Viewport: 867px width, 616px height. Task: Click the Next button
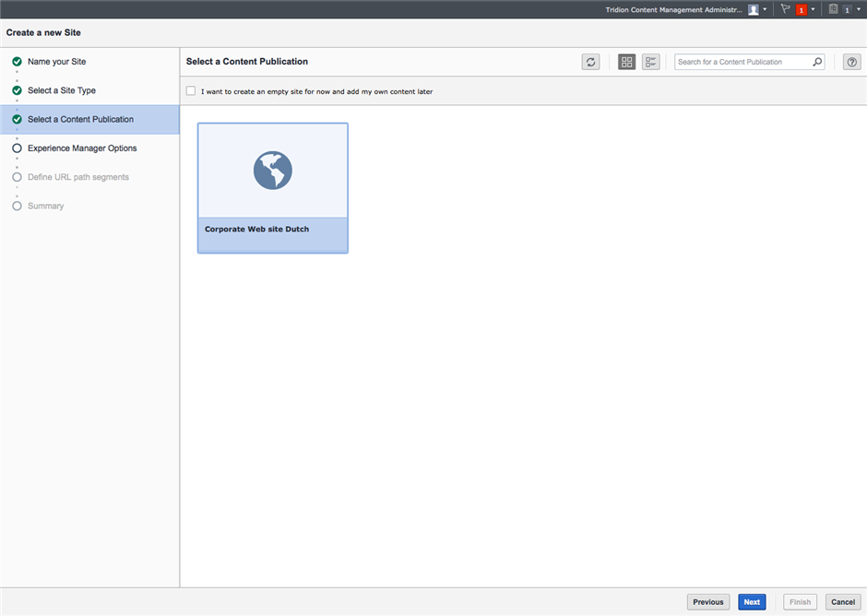[752, 602]
